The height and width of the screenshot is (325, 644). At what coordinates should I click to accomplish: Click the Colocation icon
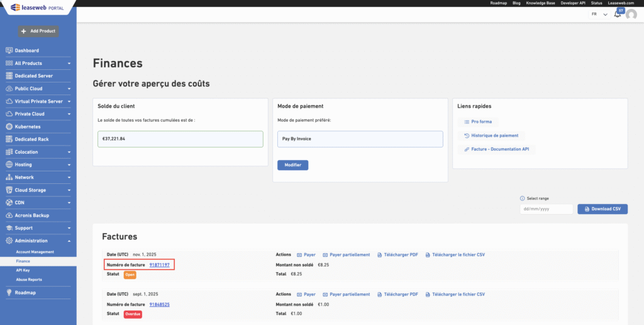9,152
